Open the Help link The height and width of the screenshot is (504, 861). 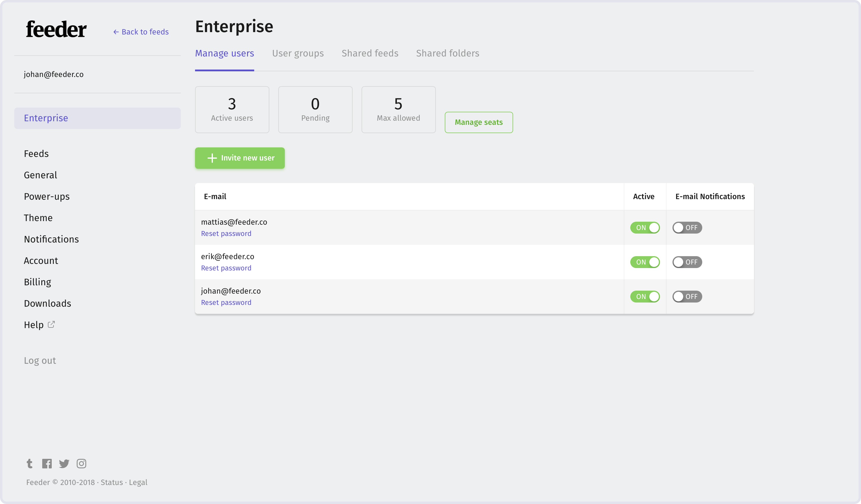pyautogui.click(x=34, y=325)
